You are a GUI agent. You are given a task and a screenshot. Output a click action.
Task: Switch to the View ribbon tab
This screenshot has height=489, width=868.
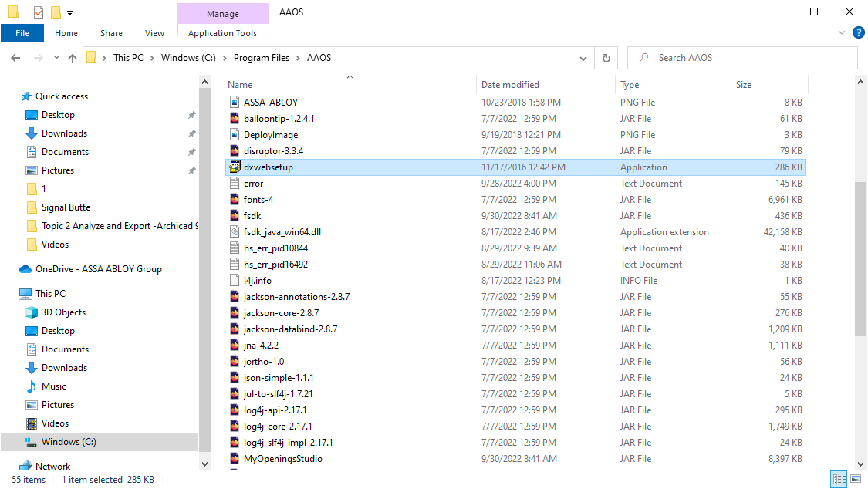[154, 33]
